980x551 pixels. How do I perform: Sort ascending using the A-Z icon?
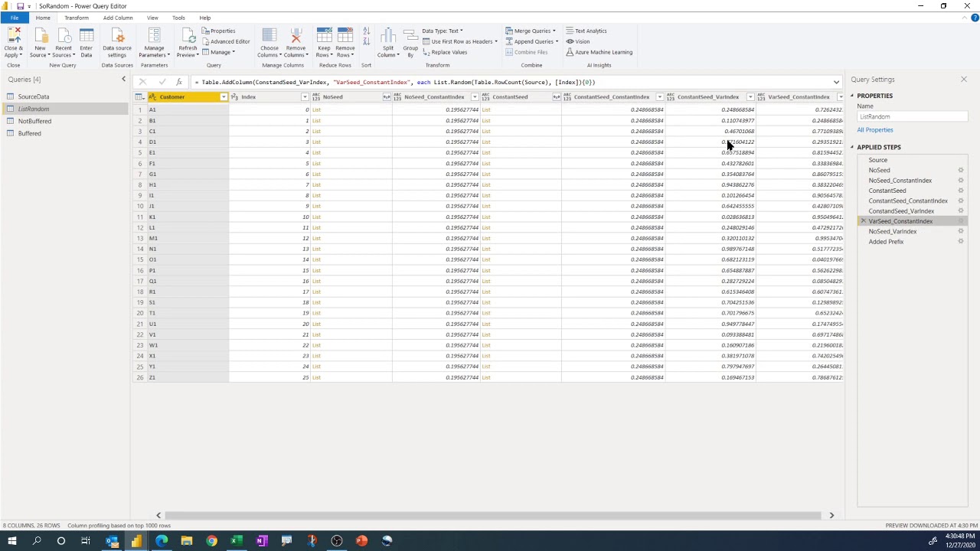tap(366, 31)
